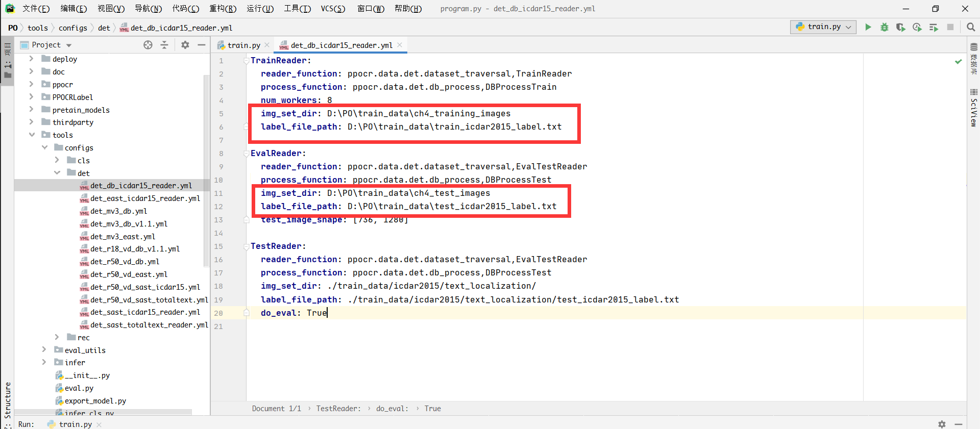Click locate-in-project crosshair icon
This screenshot has height=429, width=980.
(148, 45)
